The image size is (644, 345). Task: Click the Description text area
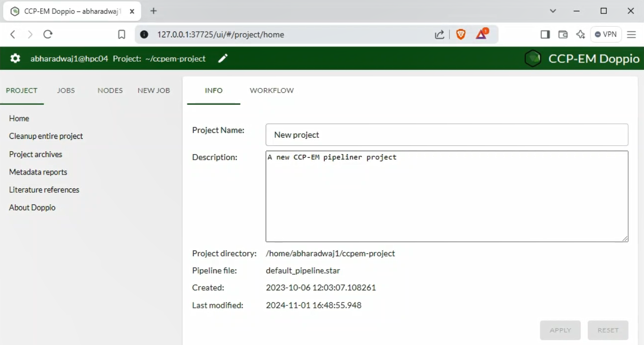pos(447,196)
